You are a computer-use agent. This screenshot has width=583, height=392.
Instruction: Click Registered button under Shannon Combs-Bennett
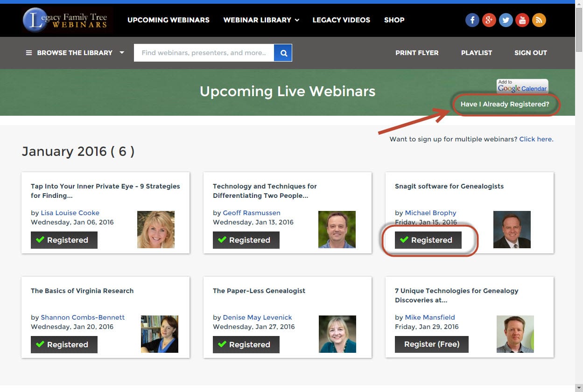tap(64, 344)
